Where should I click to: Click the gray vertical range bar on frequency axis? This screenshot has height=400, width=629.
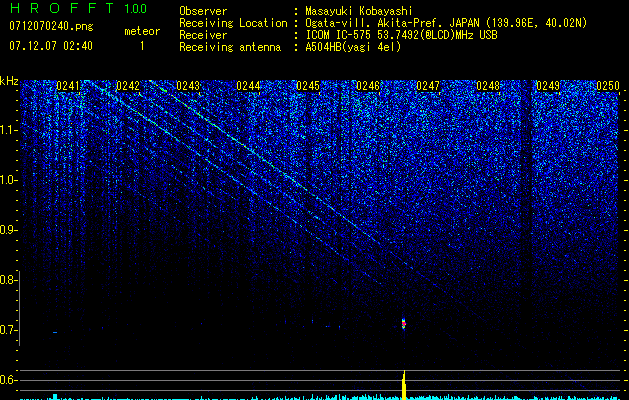click(20, 308)
